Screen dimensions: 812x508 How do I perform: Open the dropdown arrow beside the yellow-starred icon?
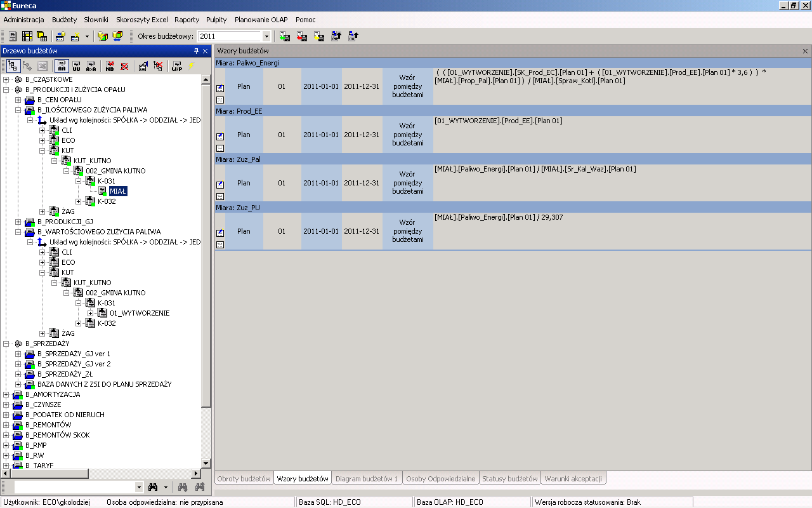(x=87, y=36)
